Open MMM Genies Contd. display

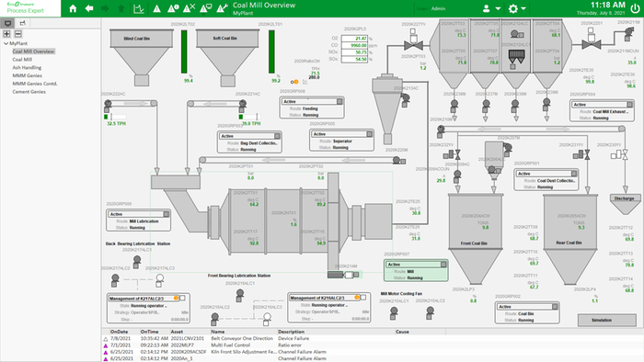coord(35,84)
